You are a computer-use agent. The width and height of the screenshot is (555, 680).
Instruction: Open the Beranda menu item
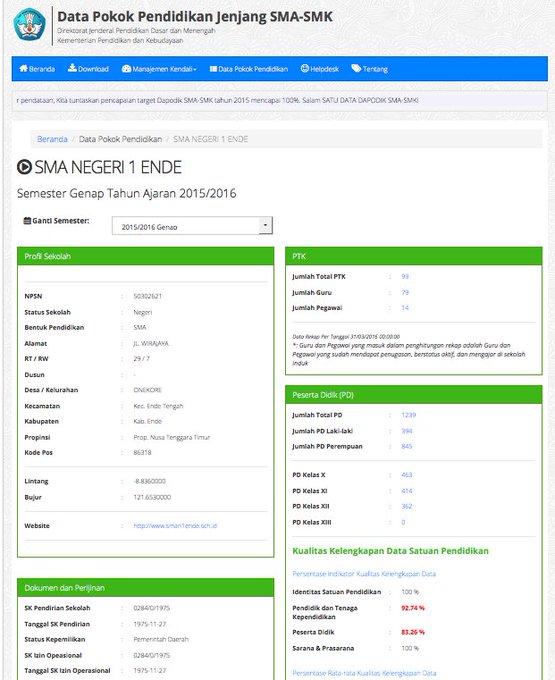tap(37, 69)
